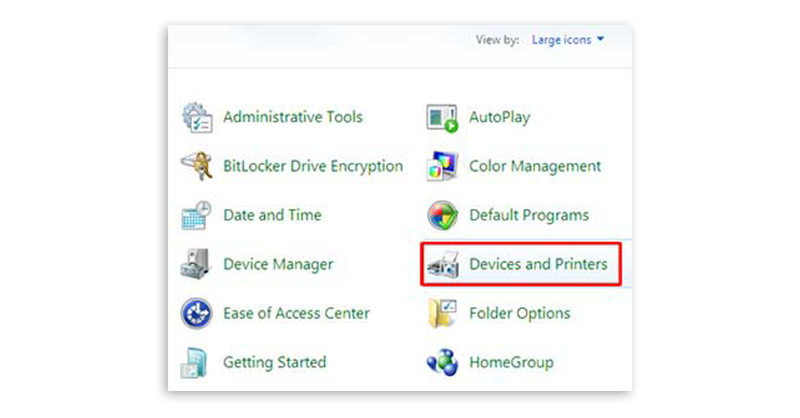Viewport: 800px width, 418px height.
Task: Click the Folder Options icon
Action: tap(442, 313)
